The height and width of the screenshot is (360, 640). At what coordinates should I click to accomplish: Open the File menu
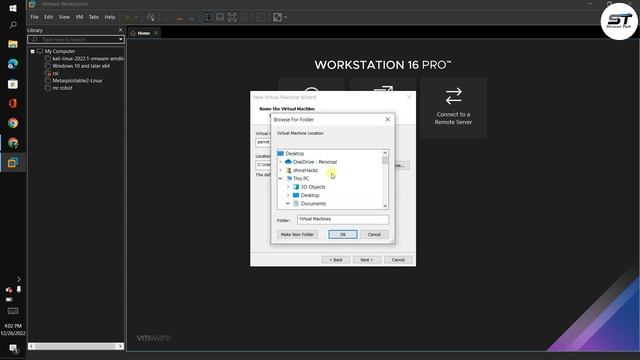pos(34,17)
